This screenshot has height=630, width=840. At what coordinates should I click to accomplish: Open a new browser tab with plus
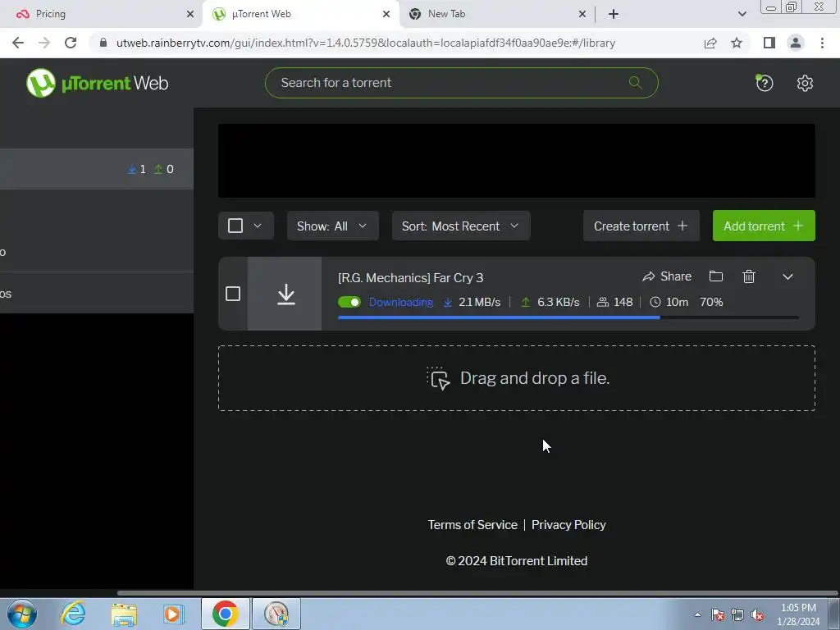[x=614, y=14]
